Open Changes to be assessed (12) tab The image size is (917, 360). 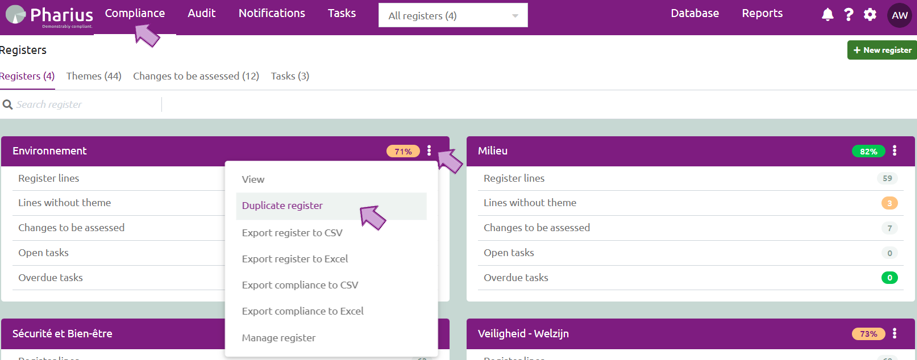tap(196, 76)
